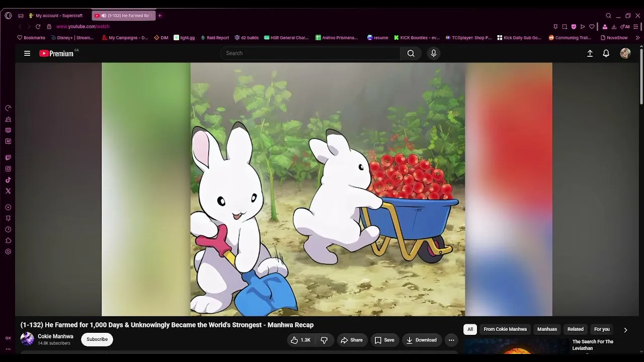Open Extensions from the sidebar cube icon
This screenshot has height=362, width=644.
8,240
